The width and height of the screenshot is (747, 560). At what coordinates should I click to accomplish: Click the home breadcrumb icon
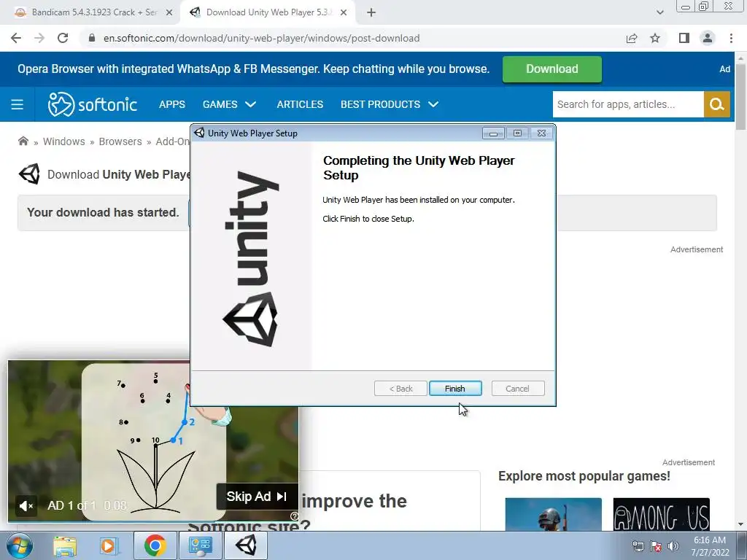[23, 141]
